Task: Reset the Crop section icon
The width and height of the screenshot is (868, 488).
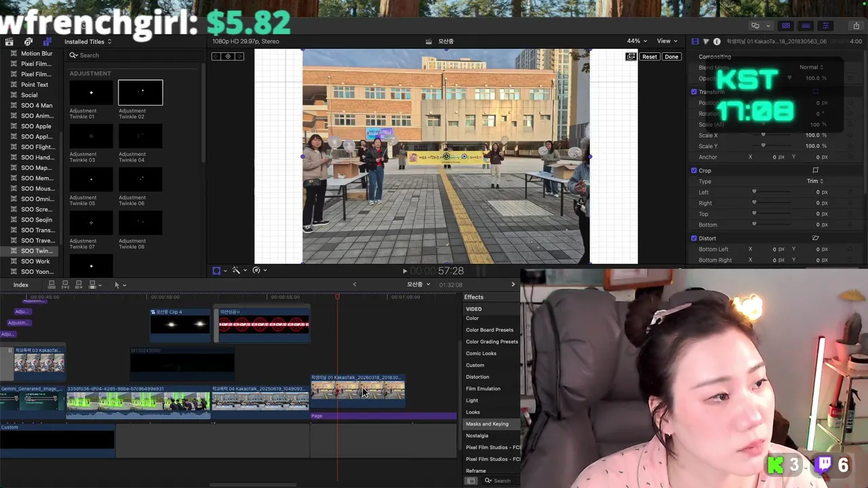Action: (x=816, y=170)
